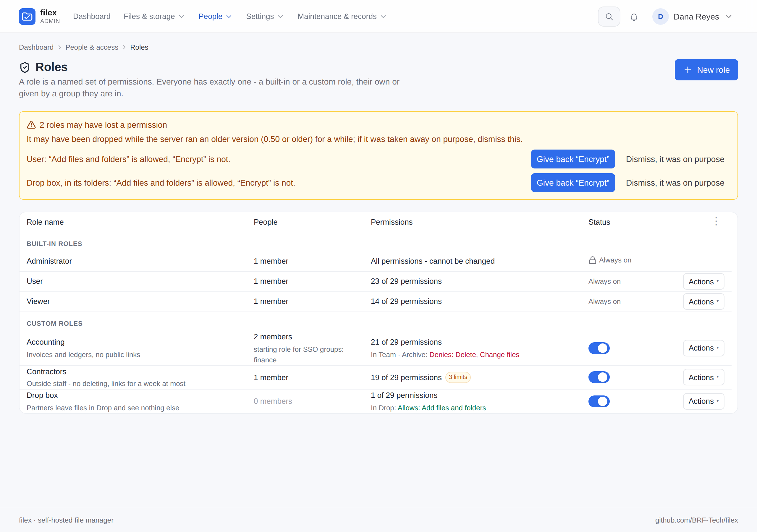Click the Contractors role name

click(46, 372)
